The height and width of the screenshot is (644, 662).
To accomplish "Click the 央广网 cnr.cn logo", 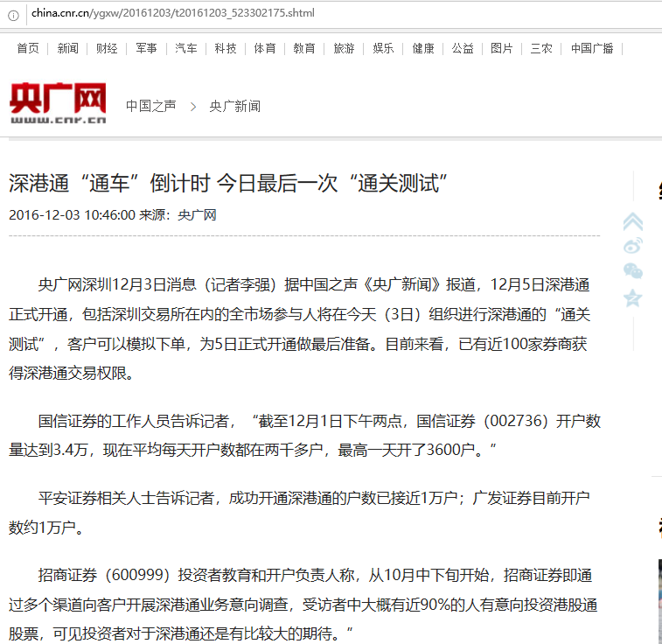I will tap(58, 103).
